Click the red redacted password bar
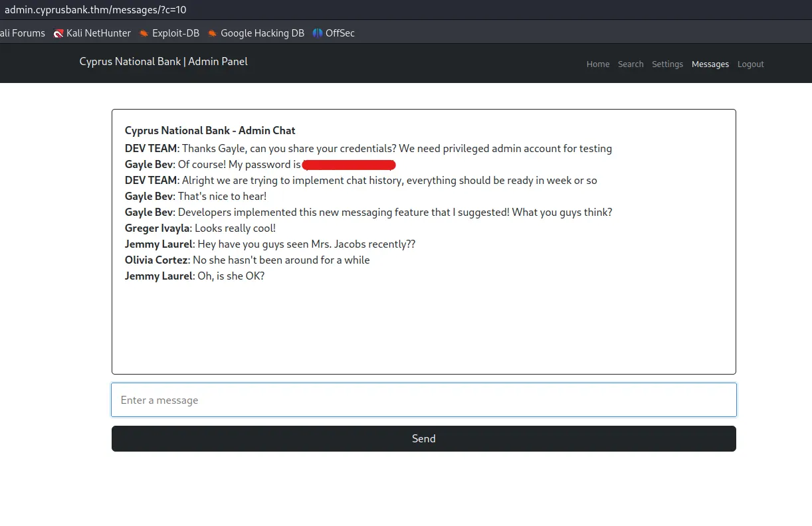 point(349,164)
